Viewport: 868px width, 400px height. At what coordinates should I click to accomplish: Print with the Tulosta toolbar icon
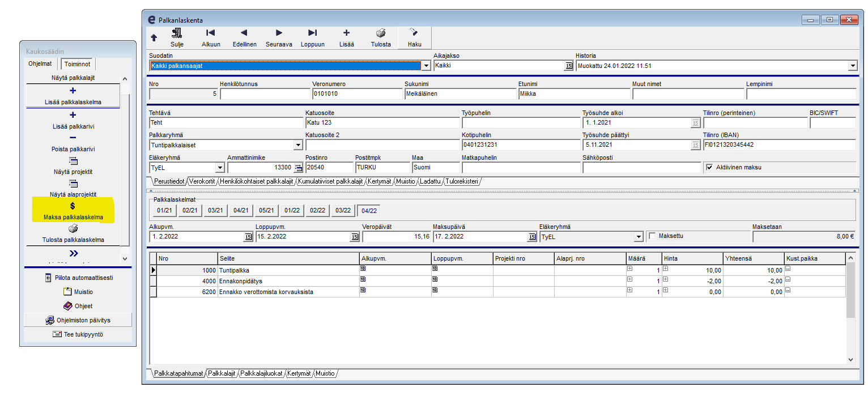pos(381,33)
